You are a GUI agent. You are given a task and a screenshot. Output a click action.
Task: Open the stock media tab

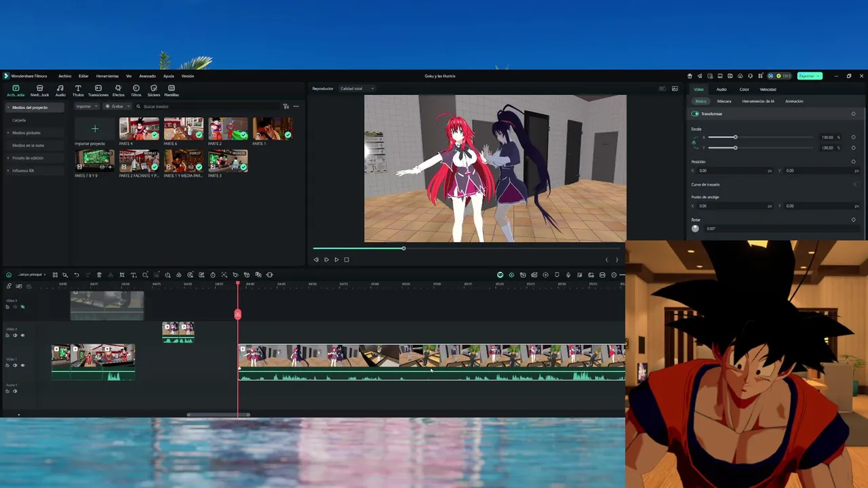39,90
